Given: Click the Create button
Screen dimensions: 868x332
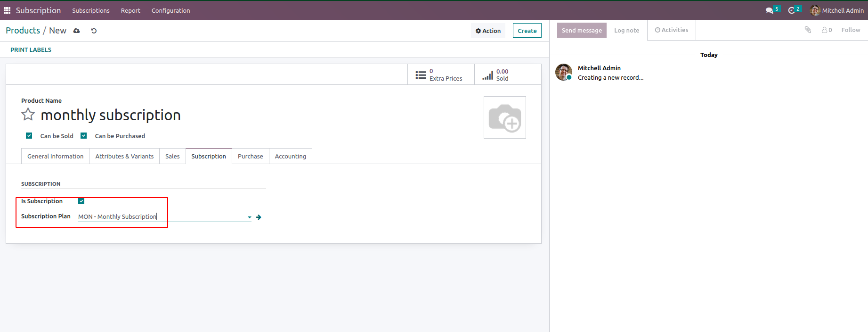Looking at the screenshot, I should (527, 31).
